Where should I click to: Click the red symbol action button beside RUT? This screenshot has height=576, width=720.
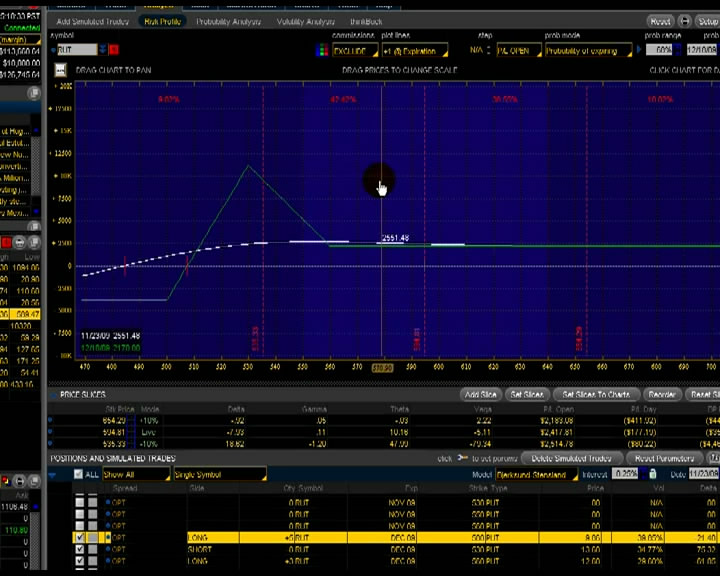click(113, 50)
